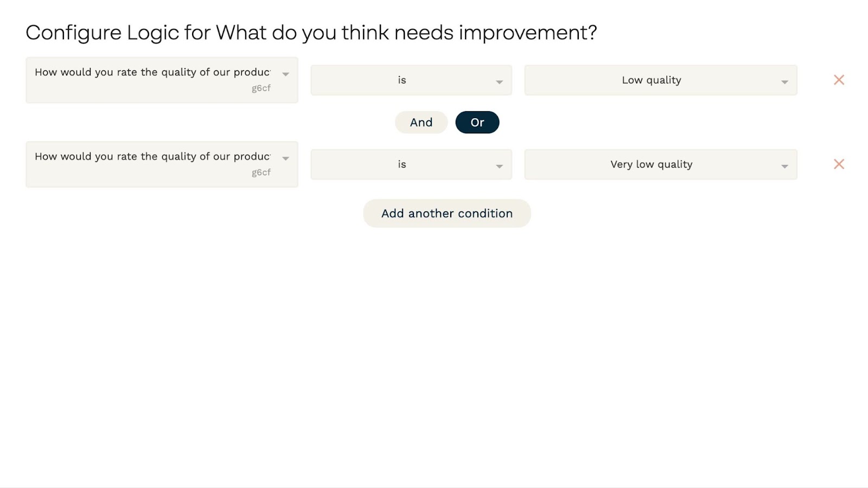868x488 pixels.
Task: Click arrow icon beside Very low quality
Action: (784, 166)
